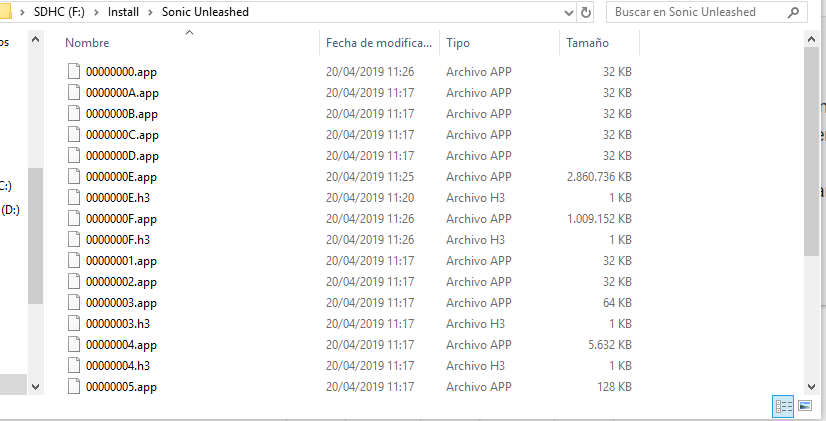
Task: Click the navigation pane scroll up arrow
Action: click(35, 39)
